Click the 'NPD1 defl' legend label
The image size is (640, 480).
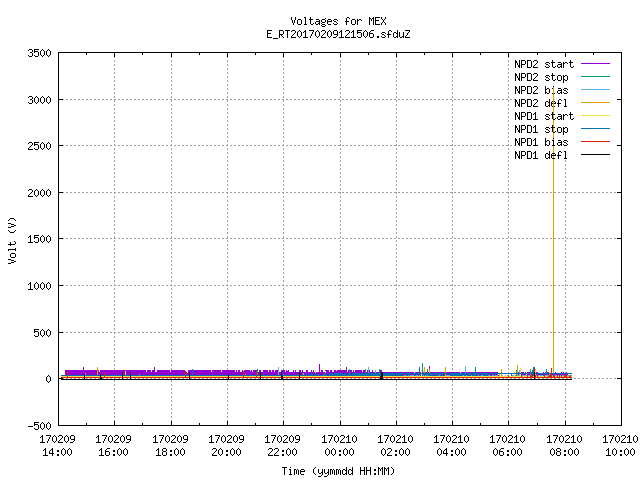click(x=541, y=156)
